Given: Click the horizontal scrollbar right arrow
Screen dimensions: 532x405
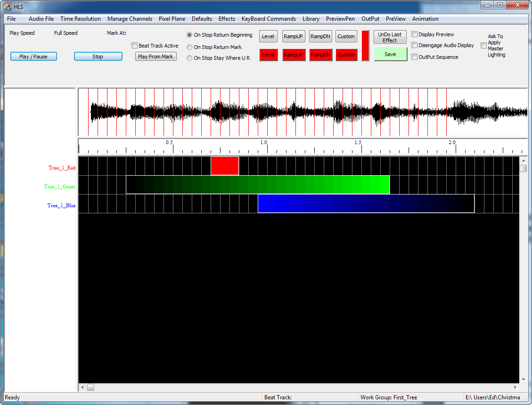Looking at the screenshot, I should 516,388.
